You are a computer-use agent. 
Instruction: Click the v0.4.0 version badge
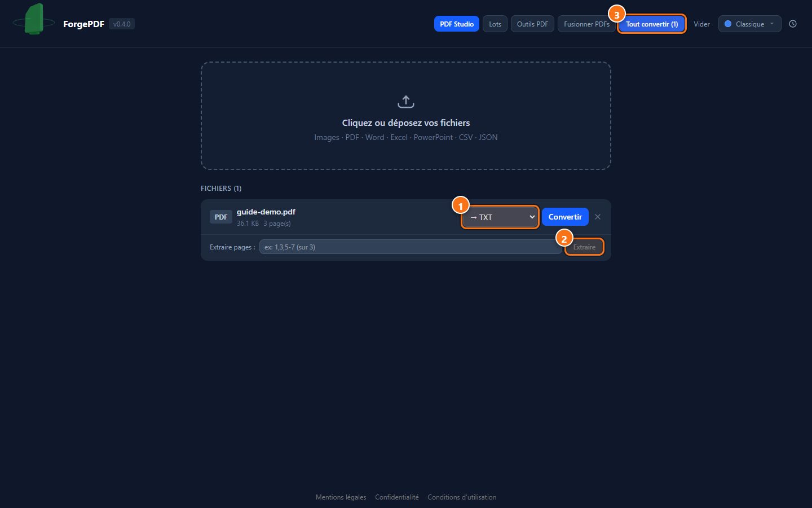tap(122, 24)
